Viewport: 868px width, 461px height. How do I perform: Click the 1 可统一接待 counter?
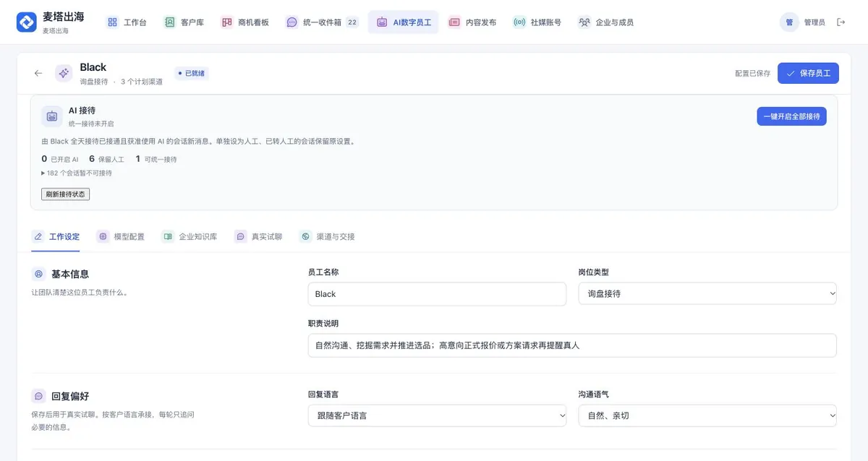(x=156, y=159)
